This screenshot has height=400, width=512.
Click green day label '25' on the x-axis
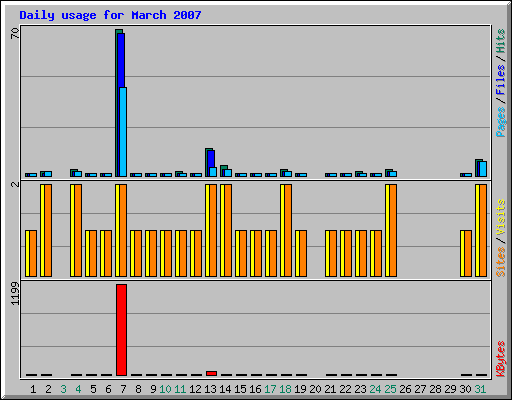point(390,389)
